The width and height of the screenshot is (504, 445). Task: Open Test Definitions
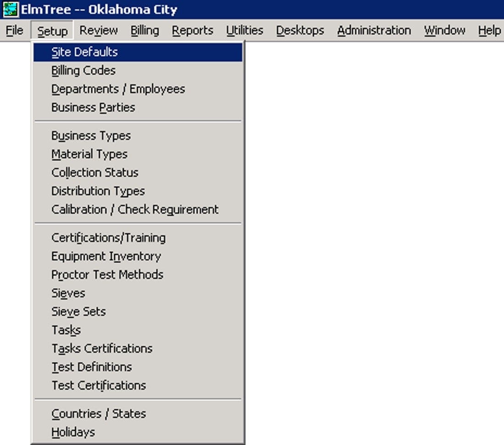coord(91,367)
